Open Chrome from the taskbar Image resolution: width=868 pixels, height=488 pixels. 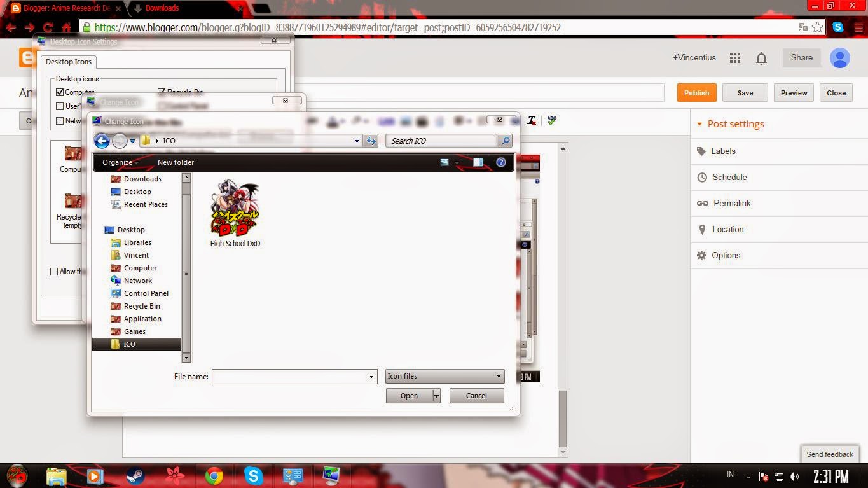[214, 476]
